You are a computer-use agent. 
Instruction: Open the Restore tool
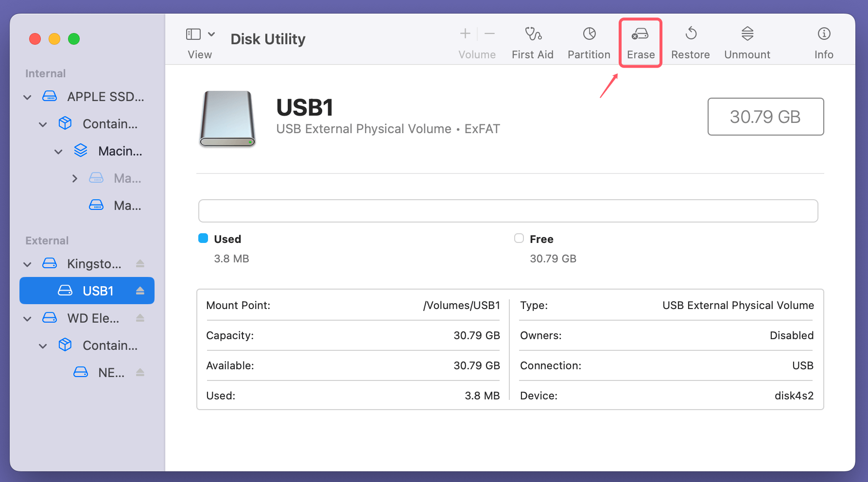point(690,41)
